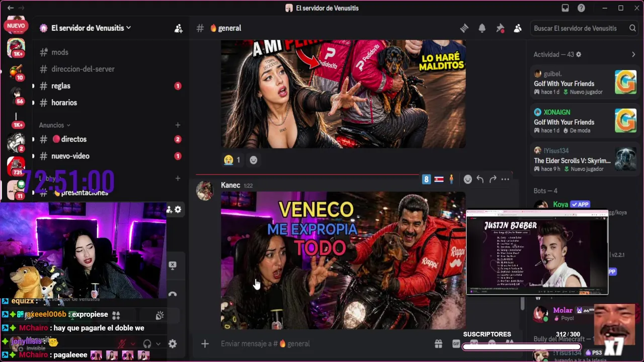Click the Kanec username

(230, 185)
